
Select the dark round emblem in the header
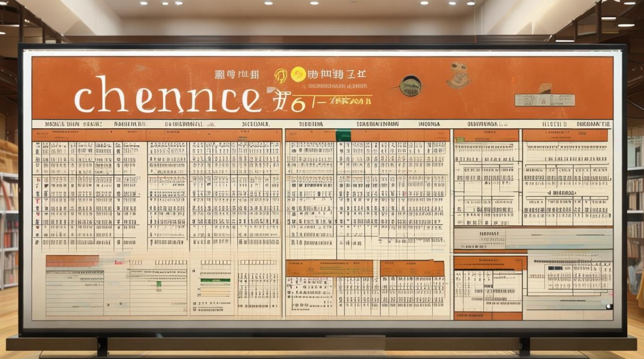coord(410,86)
